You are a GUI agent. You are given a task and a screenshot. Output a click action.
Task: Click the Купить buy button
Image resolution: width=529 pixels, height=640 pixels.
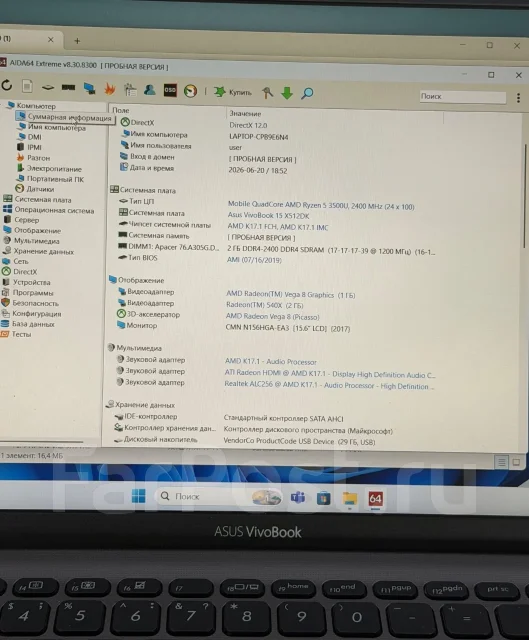[233, 92]
